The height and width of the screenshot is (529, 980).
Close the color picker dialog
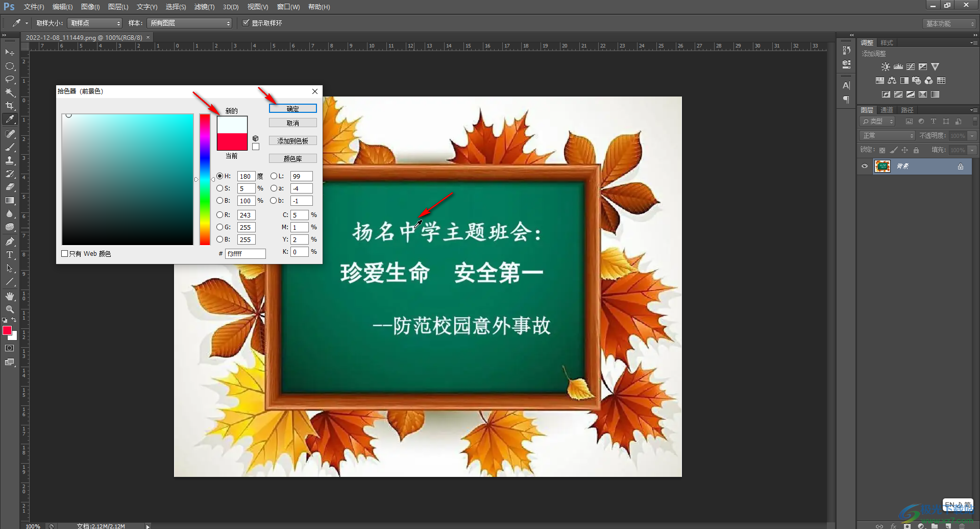(315, 91)
